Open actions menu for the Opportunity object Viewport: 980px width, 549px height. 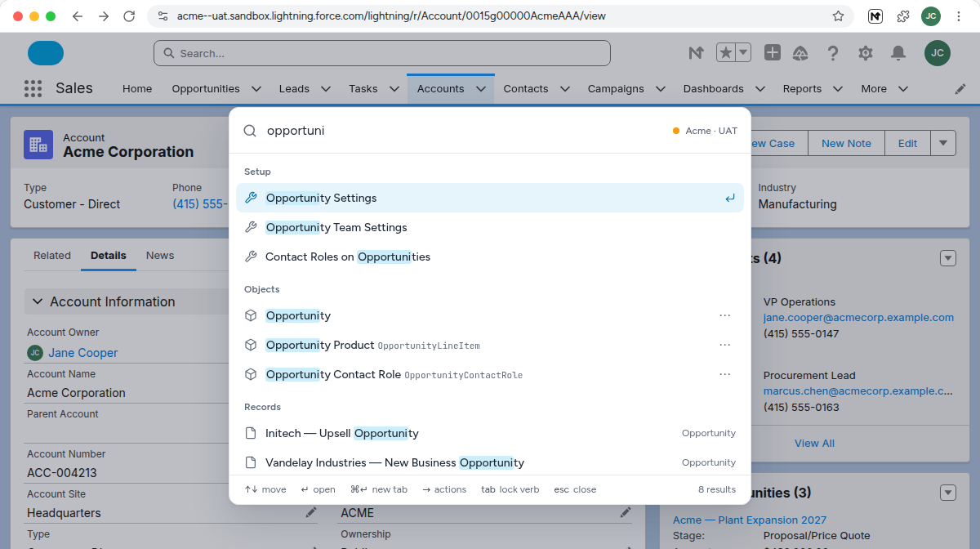[x=724, y=315]
